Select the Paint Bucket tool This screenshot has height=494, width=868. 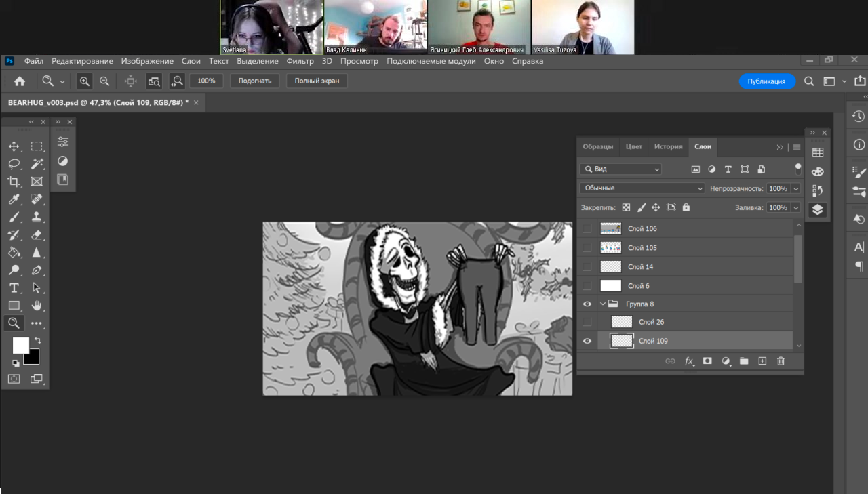click(14, 253)
